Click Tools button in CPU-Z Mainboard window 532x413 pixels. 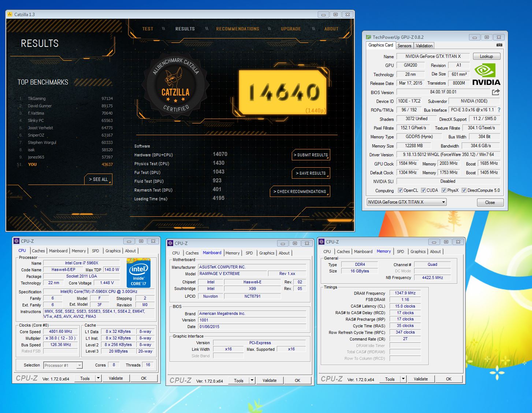coord(239,380)
